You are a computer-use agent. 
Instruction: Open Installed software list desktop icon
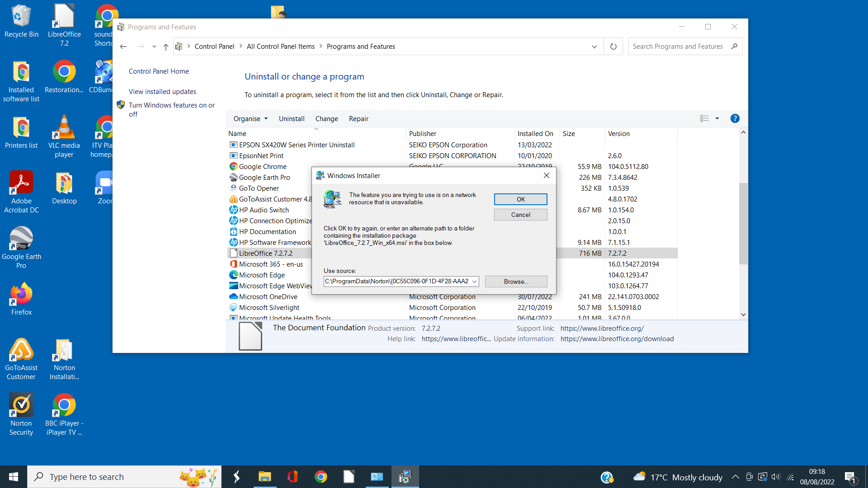[x=21, y=81]
